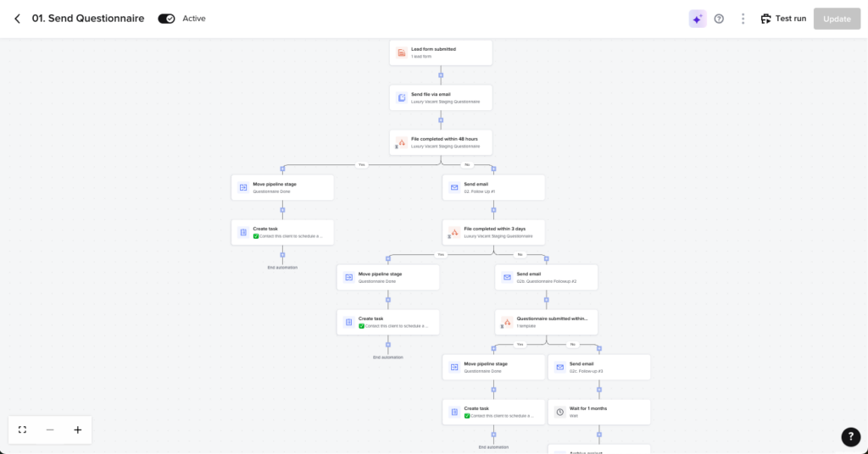This screenshot has height=454, width=868.
Task: Open the AI sparkle assistant
Action: click(x=697, y=19)
